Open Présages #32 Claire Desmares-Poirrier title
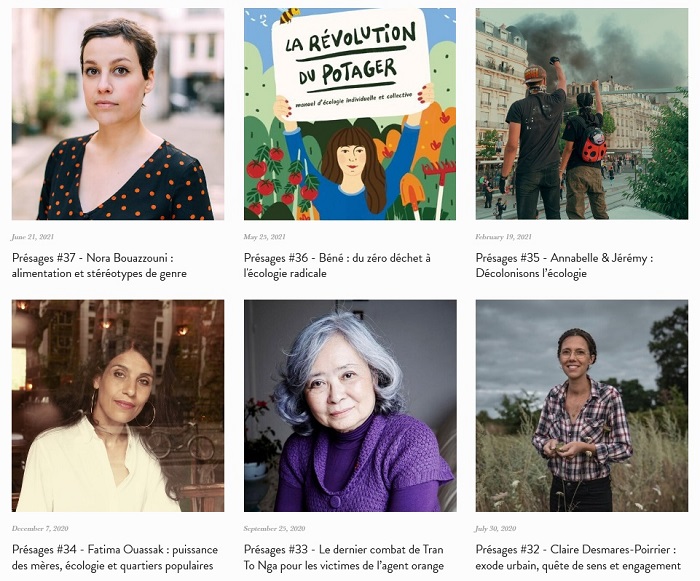700x581 pixels. click(x=578, y=557)
